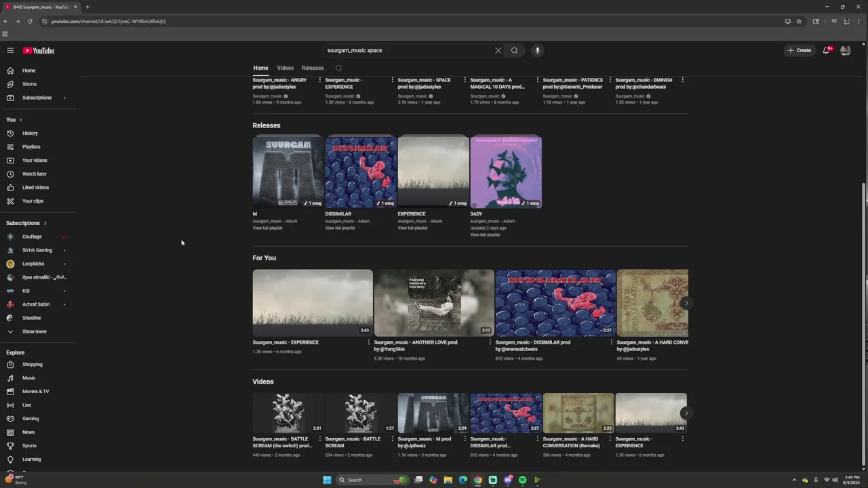
Task: Open options menu for SPACE video
Action: point(465,80)
